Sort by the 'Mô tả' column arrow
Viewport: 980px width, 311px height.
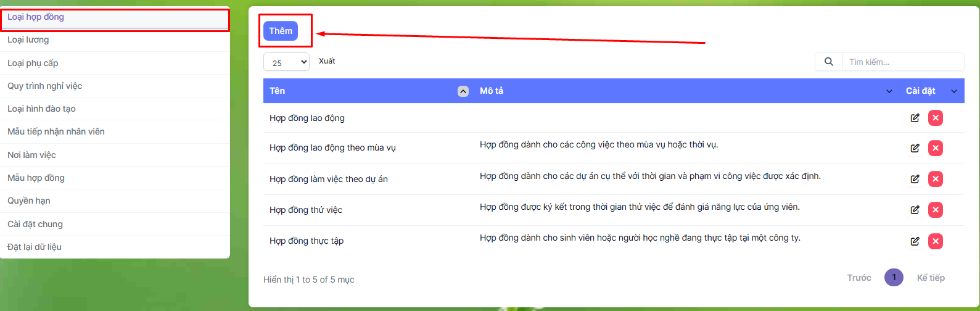point(889,91)
